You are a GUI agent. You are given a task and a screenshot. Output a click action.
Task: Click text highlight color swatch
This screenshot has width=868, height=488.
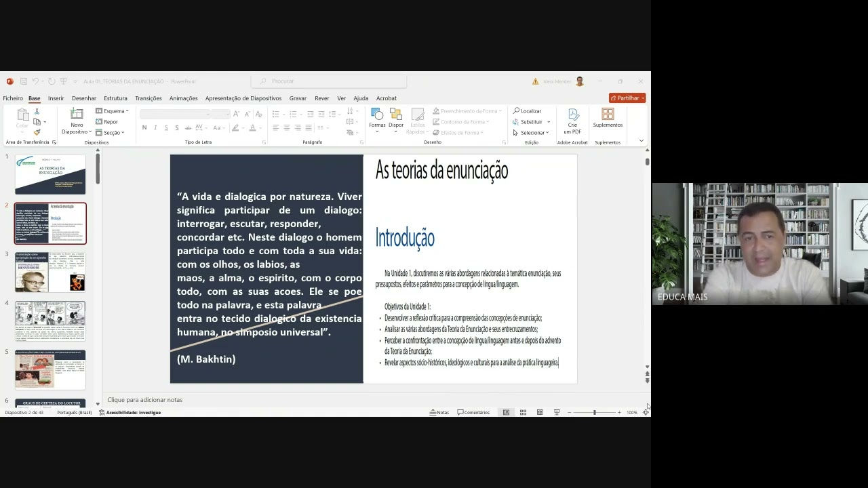[x=235, y=127]
